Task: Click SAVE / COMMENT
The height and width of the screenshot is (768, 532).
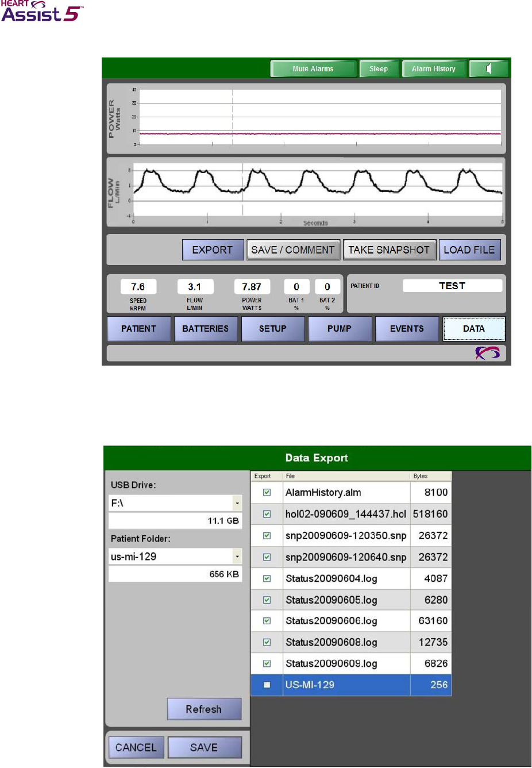Action: [293, 250]
